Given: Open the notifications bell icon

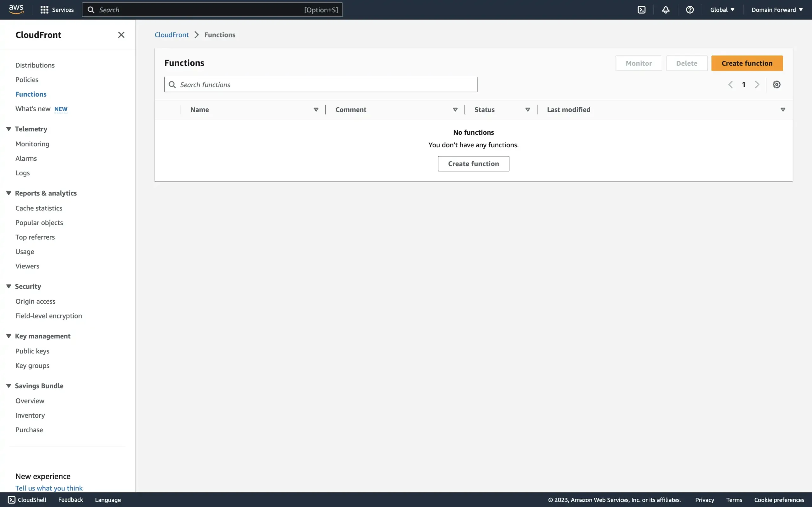Looking at the screenshot, I should point(666,10).
